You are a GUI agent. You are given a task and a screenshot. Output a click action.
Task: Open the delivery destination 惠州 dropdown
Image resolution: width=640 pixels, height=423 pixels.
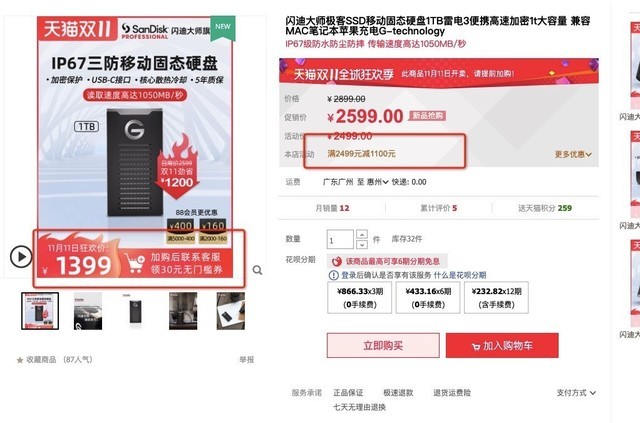[x=378, y=182]
